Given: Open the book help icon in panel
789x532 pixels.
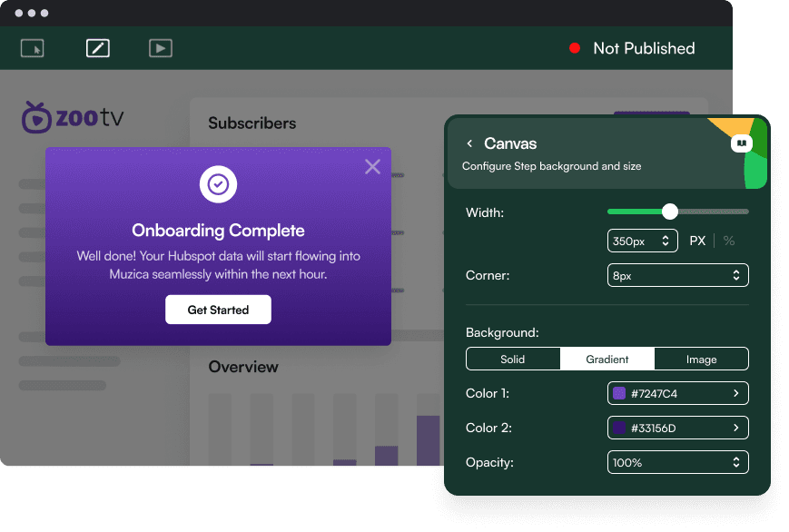Looking at the screenshot, I should tap(742, 143).
